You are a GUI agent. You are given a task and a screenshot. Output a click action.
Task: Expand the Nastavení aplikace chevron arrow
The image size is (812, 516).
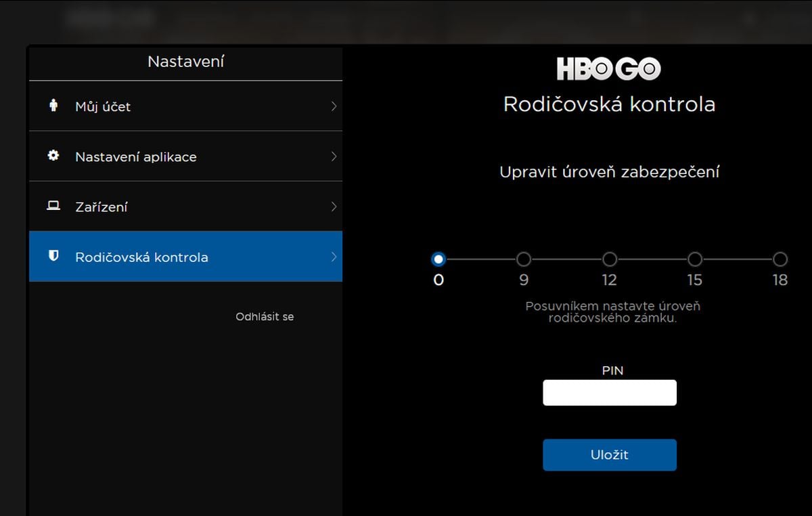pyautogui.click(x=334, y=156)
